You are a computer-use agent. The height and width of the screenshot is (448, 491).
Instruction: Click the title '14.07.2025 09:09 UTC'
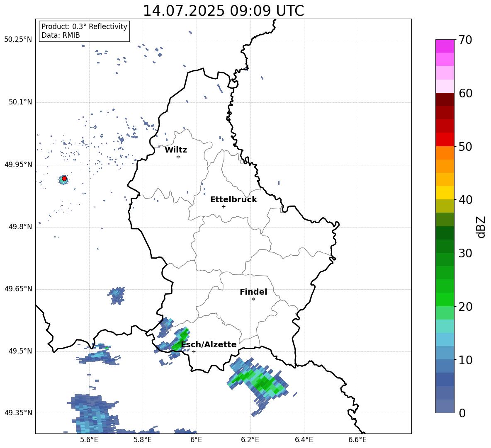[x=223, y=11]
